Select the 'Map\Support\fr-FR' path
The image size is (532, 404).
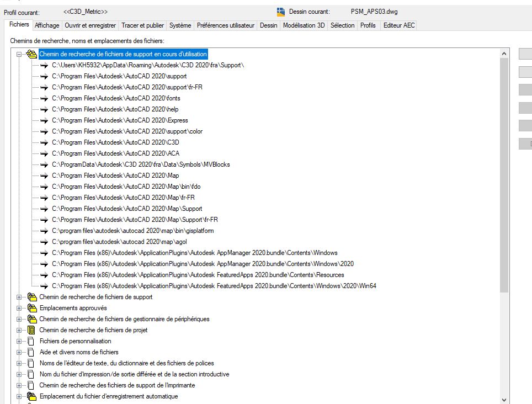coord(135,220)
